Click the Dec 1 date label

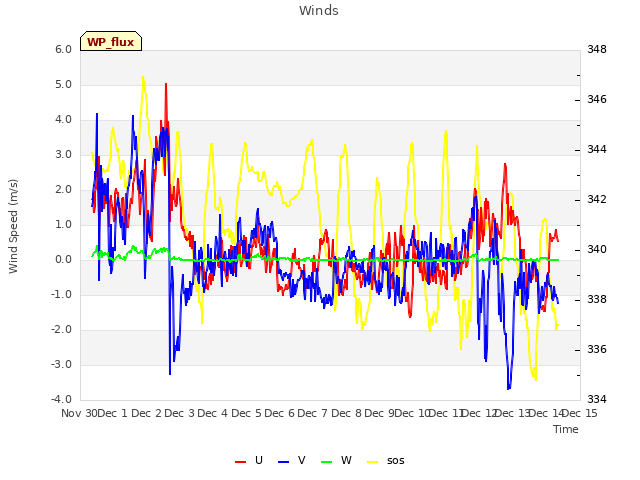click(113, 413)
